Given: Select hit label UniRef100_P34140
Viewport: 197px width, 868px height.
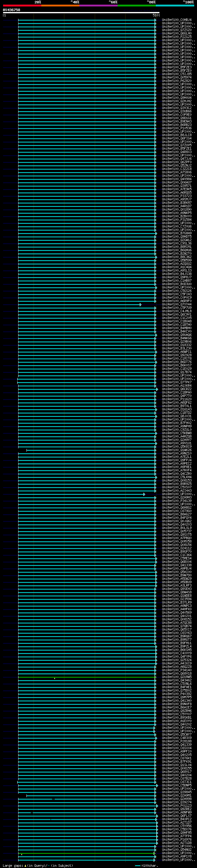Looking at the screenshot, I should click(x=176, y=670).
